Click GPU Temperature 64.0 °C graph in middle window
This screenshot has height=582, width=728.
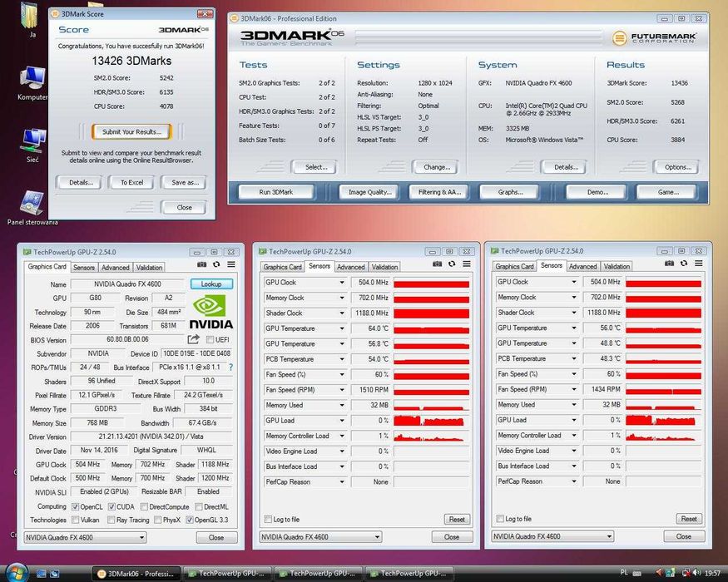click(431, 328)
